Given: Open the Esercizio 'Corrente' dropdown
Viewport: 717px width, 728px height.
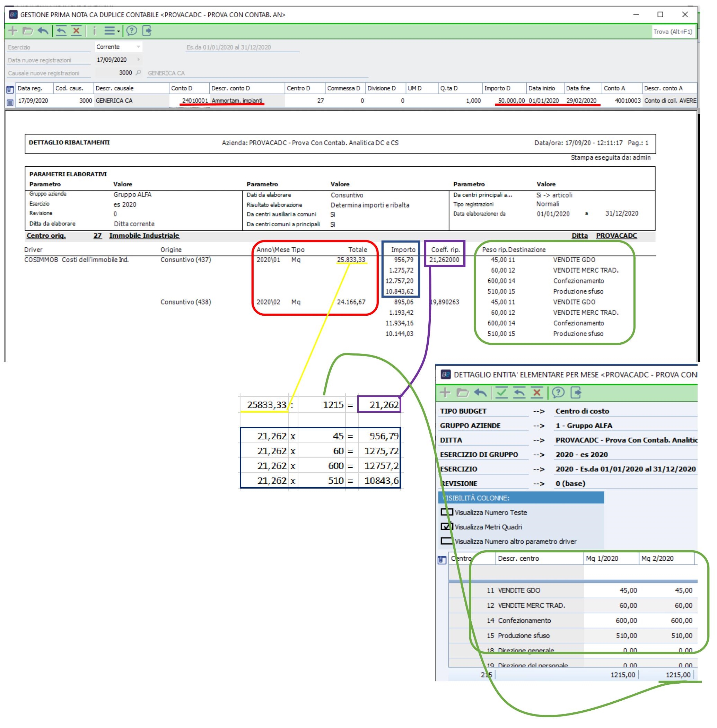Looking at the screenshot, I should point(138,47).
